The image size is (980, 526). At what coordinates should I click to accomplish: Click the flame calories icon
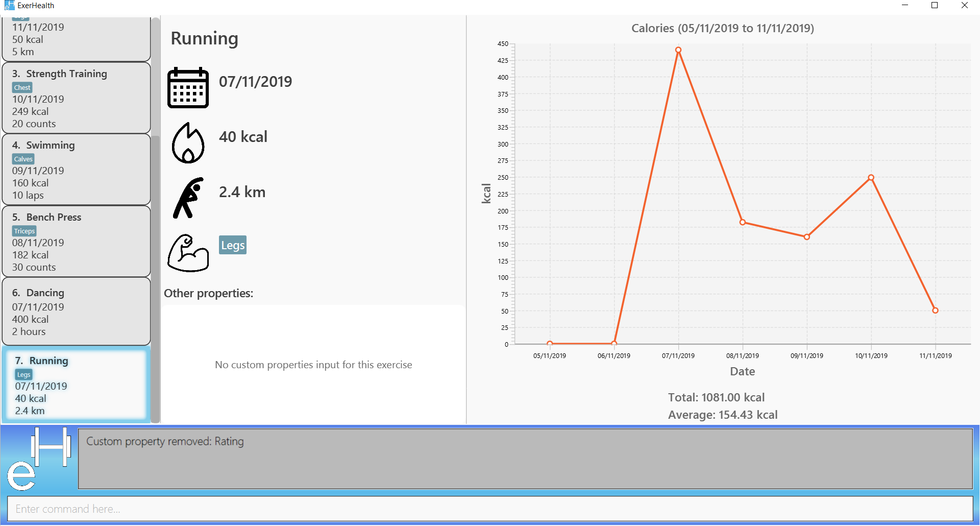click(x=188, y=143)
